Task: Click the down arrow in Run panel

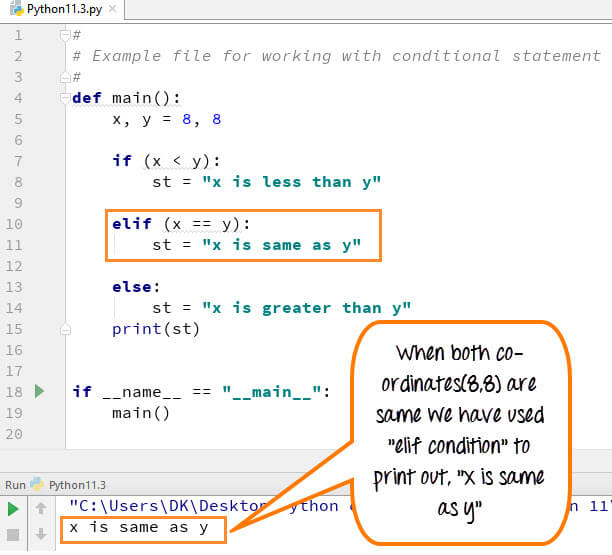Action: 41,533
